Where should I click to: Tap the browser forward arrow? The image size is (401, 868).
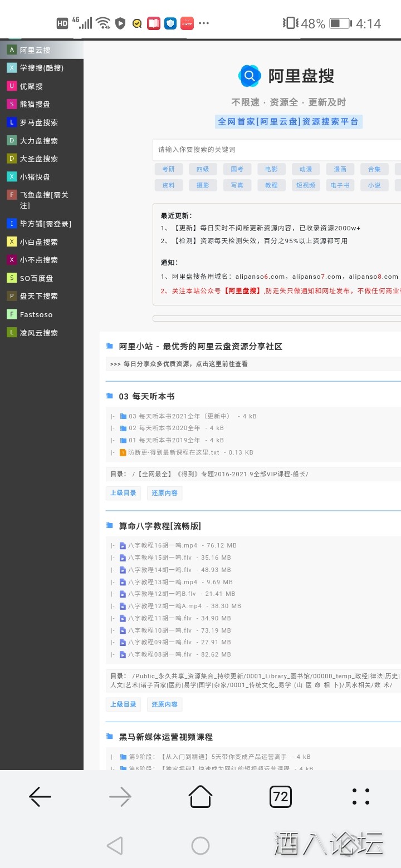pyautogui.click(x=120, y=797)
